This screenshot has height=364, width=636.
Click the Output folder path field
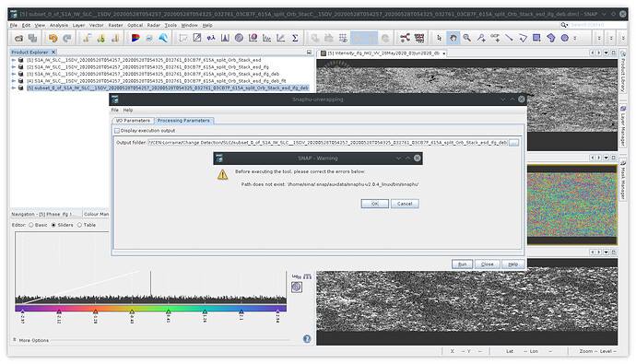click(x=328, y=143)
